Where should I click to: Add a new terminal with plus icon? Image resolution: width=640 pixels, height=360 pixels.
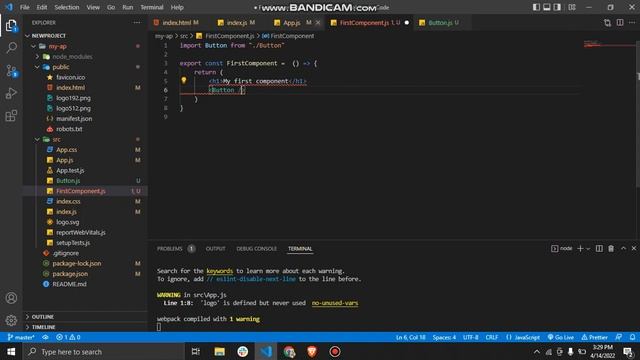(x=580, y=249)
